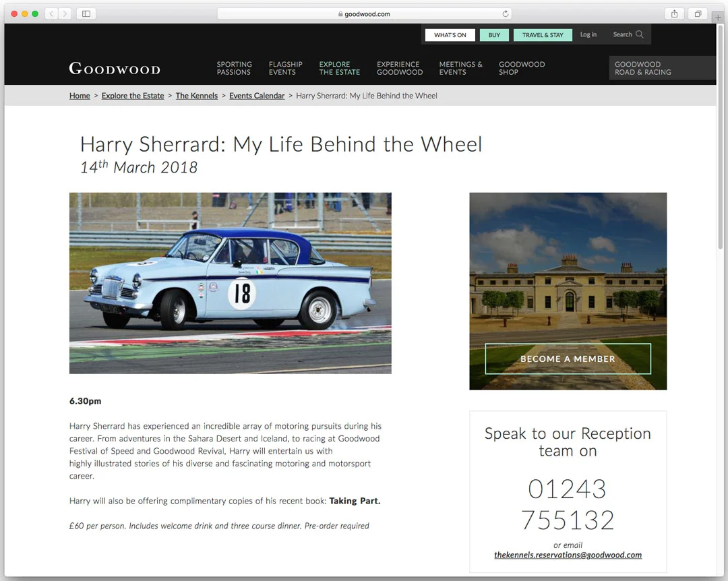The height and width of the screenshot is (581, 728).
Task: Click the Log in link
Action: (588, 34)
